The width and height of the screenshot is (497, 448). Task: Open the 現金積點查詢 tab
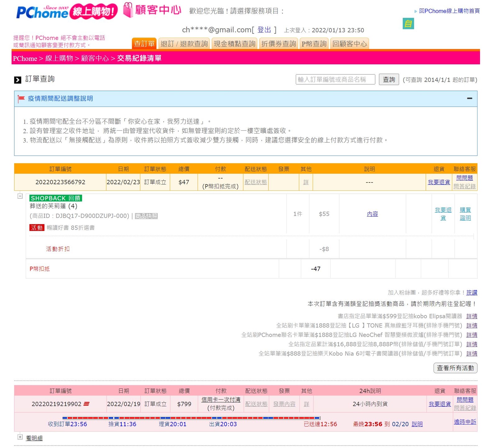tap(234, 44)
